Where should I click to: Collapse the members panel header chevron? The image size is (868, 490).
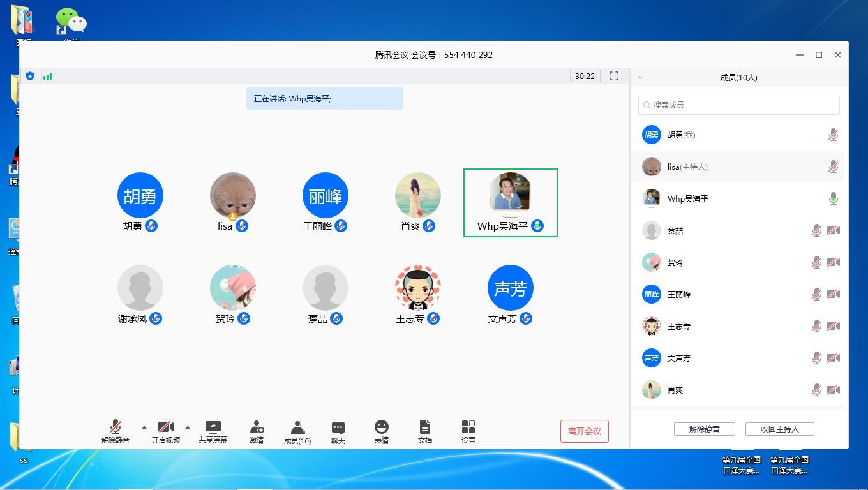pyautogui.click(x=640, y=78)
